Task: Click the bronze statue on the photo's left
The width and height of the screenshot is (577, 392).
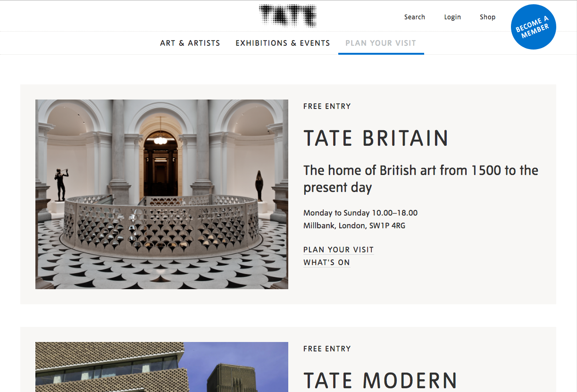Action: point(60,184)
